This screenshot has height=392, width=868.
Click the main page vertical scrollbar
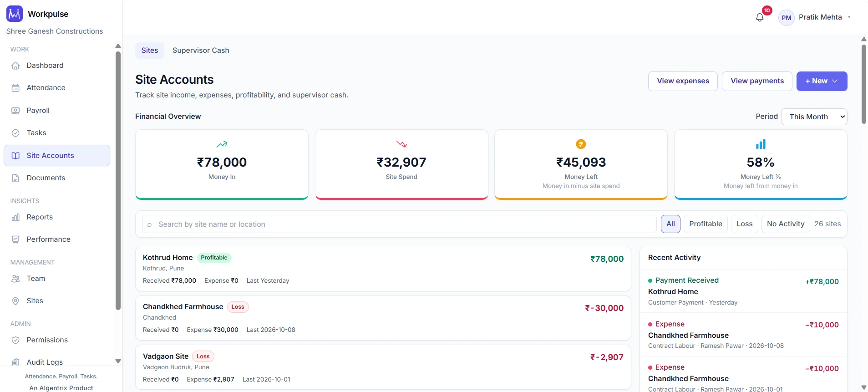pos(863,84)
